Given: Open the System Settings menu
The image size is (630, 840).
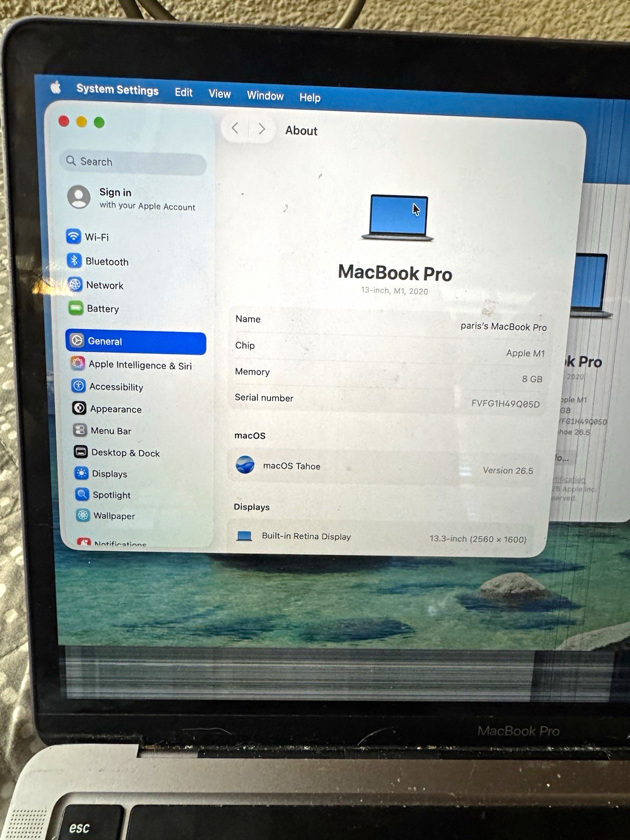Looking at the screenshot, I should tap(118, 90).
